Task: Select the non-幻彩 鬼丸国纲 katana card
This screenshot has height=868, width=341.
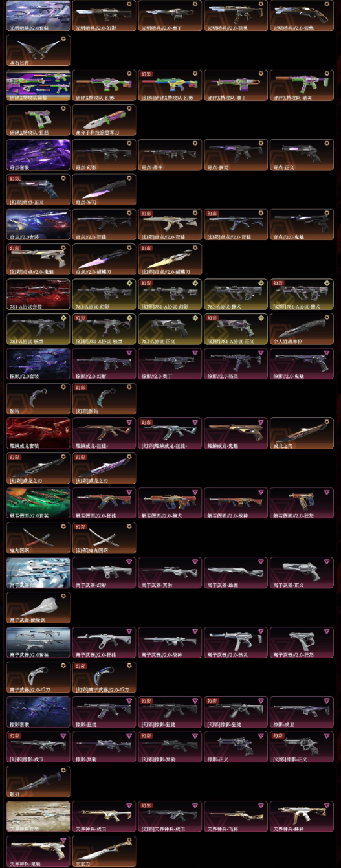Action: (x=38, y=537)
